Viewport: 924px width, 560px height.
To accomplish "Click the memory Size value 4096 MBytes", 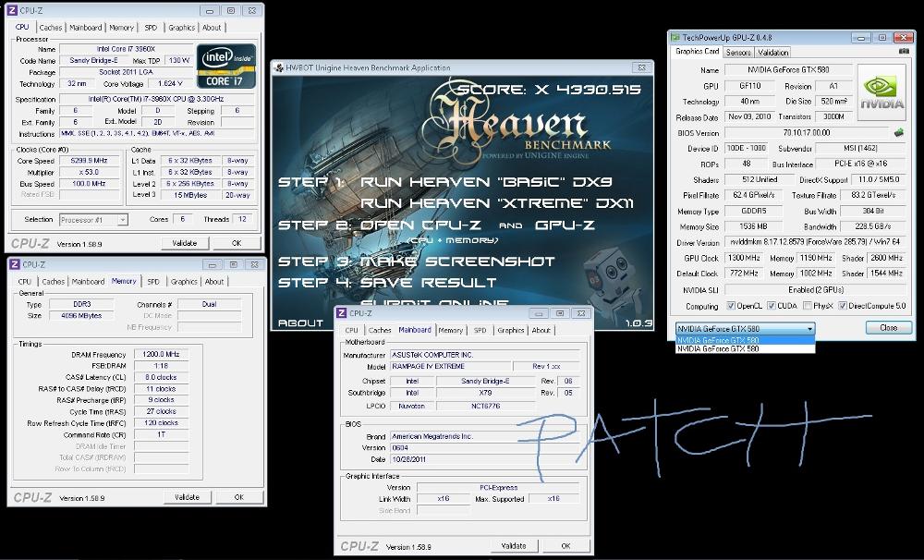I will [81, 315].
